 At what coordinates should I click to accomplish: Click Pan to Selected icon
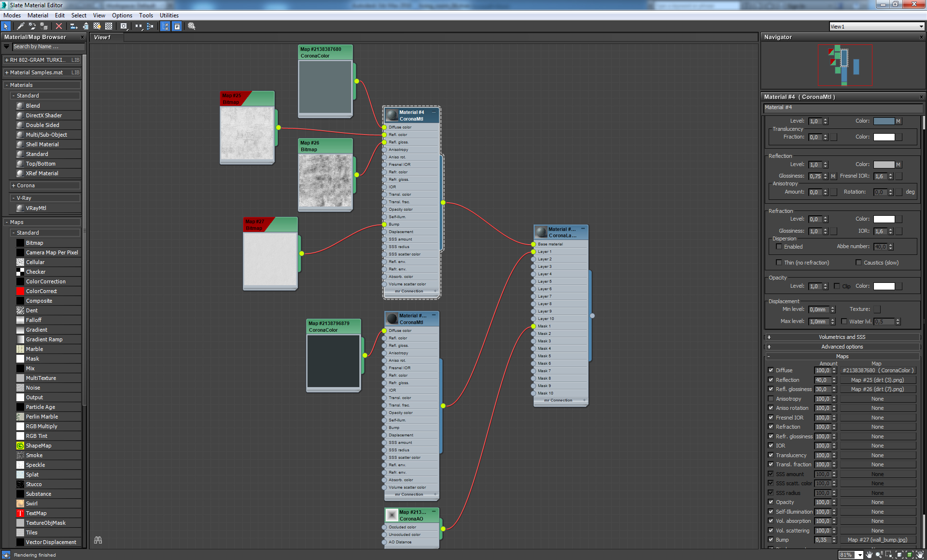(x=919, y=555)
